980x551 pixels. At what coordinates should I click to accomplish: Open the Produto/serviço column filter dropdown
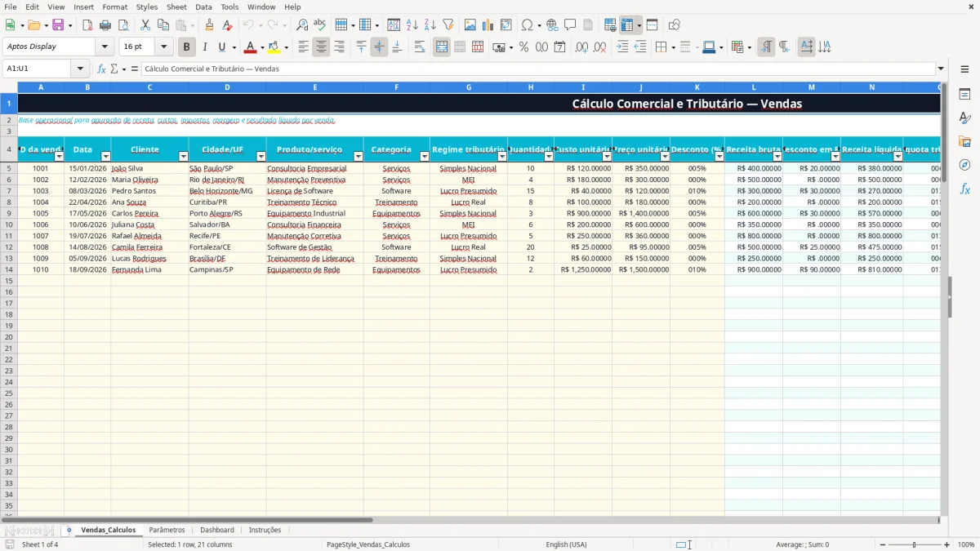(x=359, y=156)
